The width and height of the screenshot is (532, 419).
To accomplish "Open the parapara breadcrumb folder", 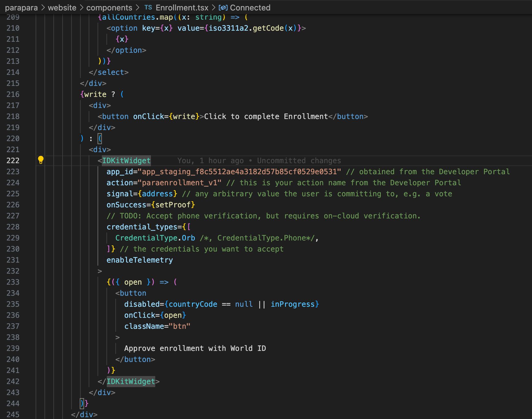I will point(21,8).
